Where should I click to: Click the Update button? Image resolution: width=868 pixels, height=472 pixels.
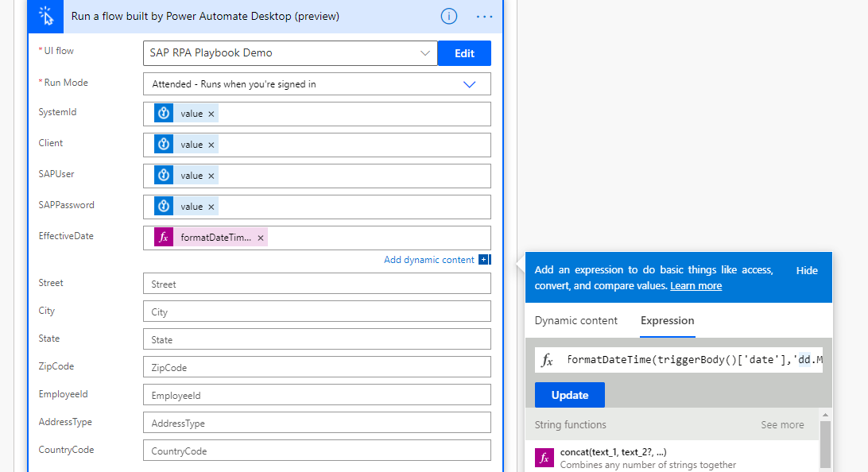point(569,394)
